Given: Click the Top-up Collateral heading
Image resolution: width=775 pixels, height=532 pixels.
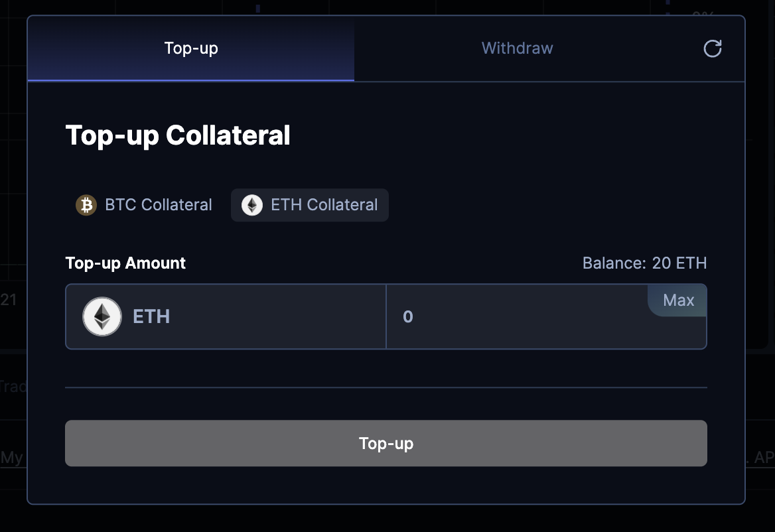Looking at the screenshot, I should [x=178, y=135].
